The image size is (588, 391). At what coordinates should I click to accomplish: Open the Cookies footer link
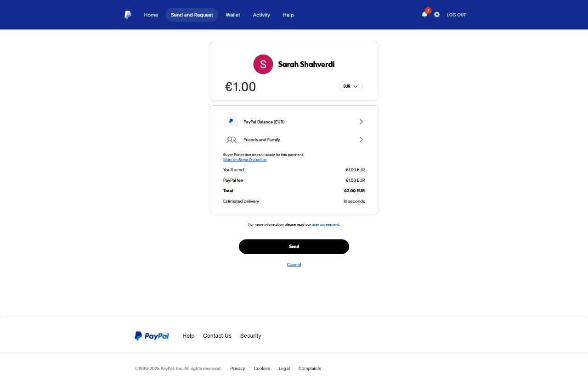click(262, 369)
